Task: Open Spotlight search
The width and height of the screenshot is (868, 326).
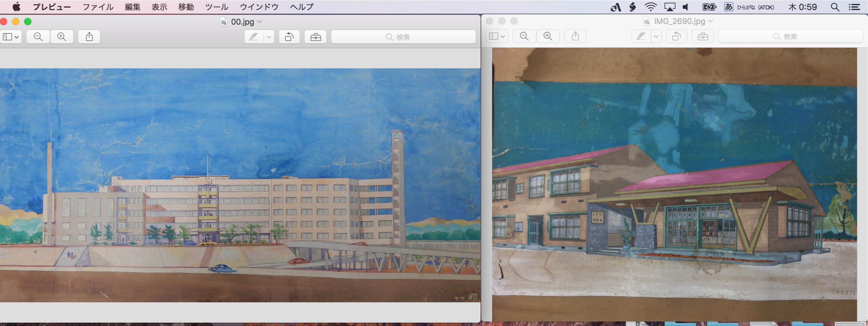Action: (x=835, y=7)
